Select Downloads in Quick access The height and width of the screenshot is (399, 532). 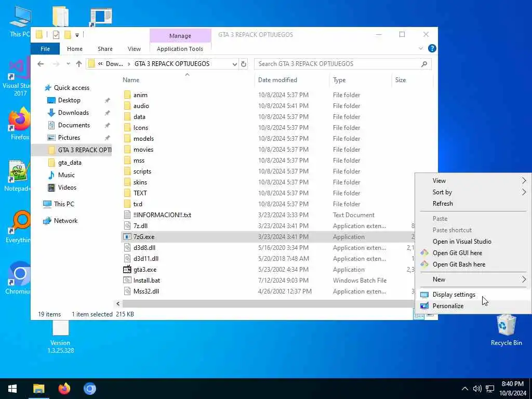73,113
